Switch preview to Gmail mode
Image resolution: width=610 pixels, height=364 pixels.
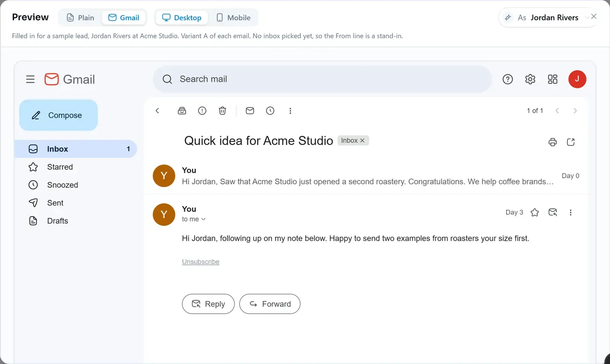point(124,18)
